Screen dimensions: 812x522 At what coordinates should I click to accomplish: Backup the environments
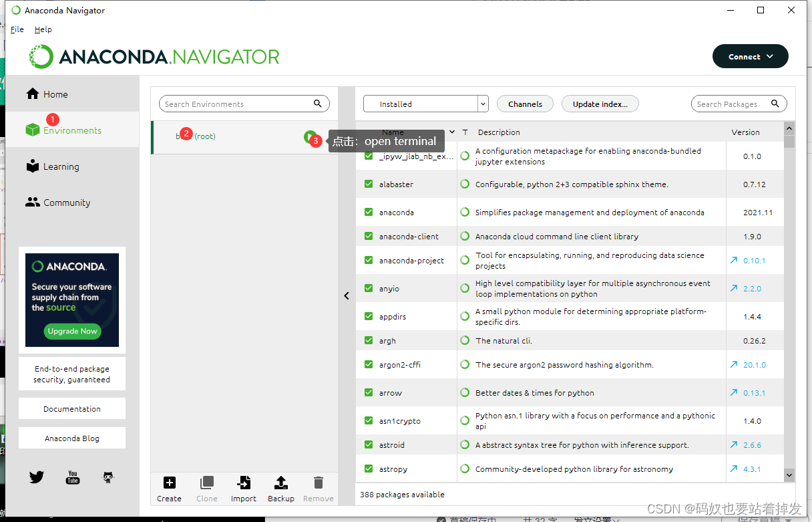point(281,489)
